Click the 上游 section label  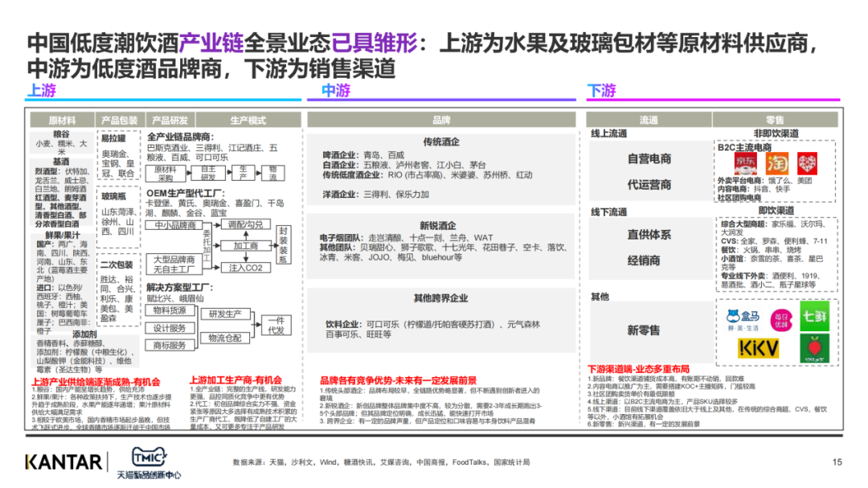(42, 90)
